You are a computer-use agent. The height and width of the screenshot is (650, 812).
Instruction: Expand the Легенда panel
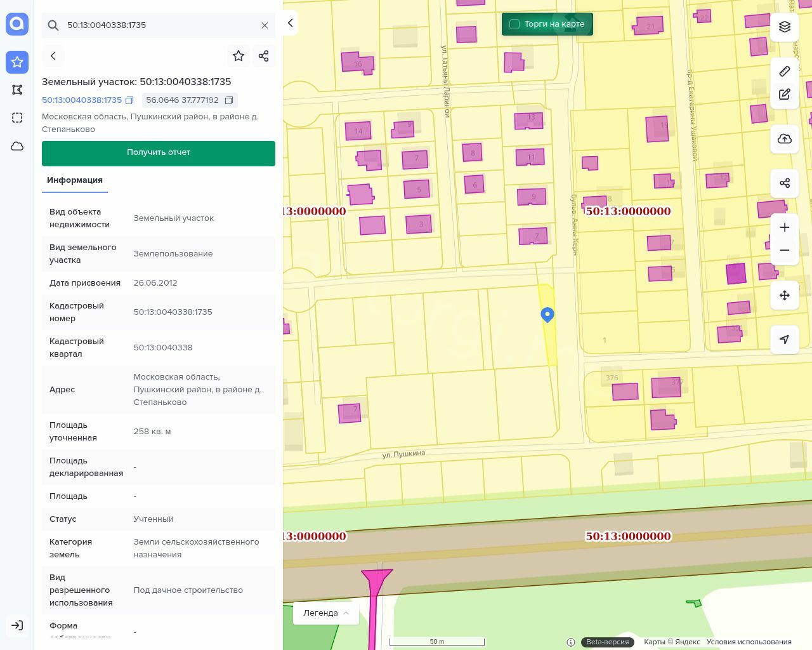coord(326,613)
